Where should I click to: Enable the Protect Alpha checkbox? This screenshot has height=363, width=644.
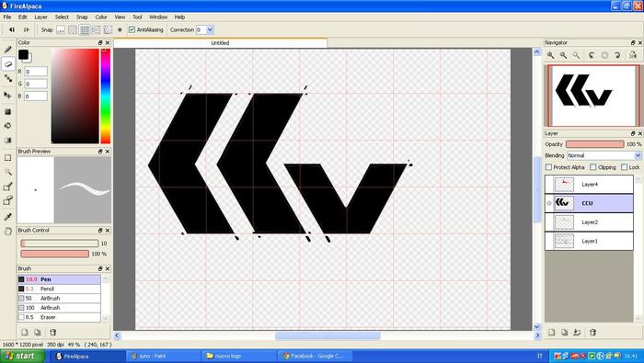tap(548, 167)
